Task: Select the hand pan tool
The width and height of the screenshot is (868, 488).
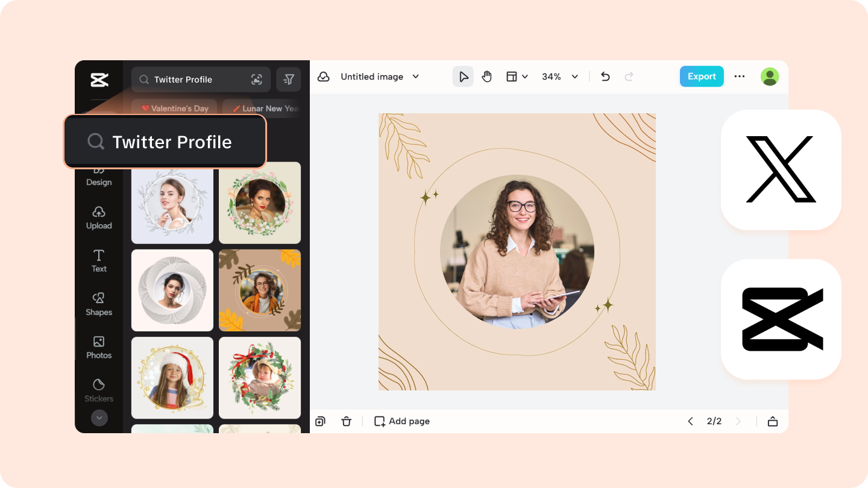Action: [x=487, y=77]
